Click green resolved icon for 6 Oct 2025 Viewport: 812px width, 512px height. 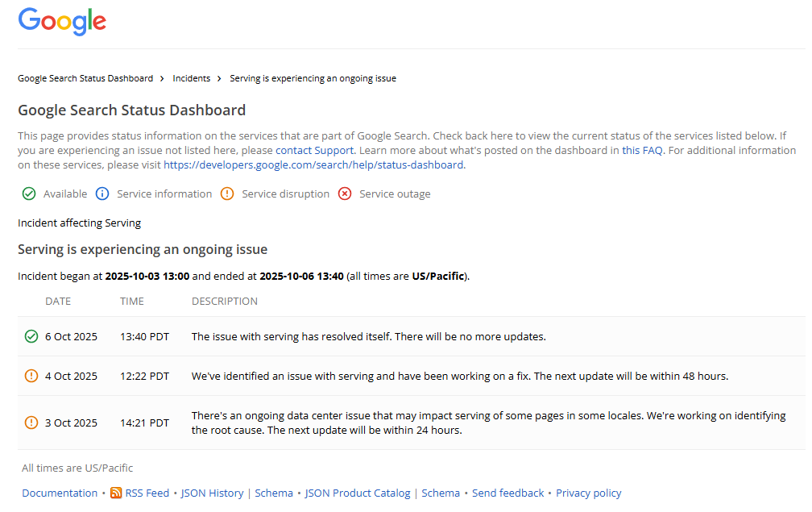coord(31,336)
